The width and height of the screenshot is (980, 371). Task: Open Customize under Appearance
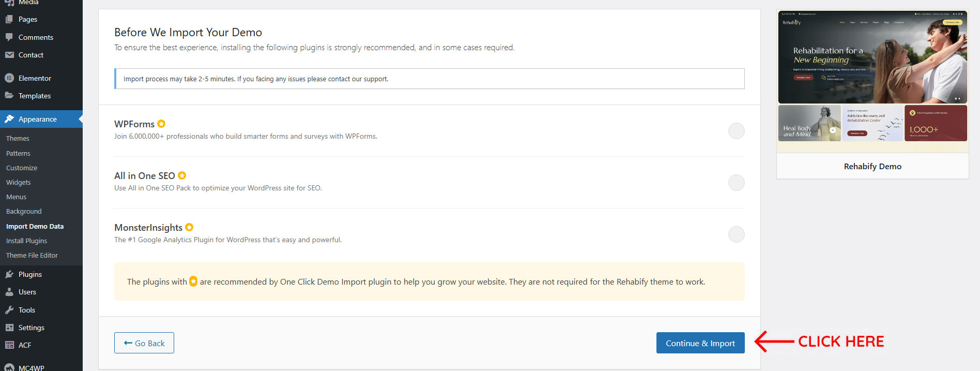(22, 168)
